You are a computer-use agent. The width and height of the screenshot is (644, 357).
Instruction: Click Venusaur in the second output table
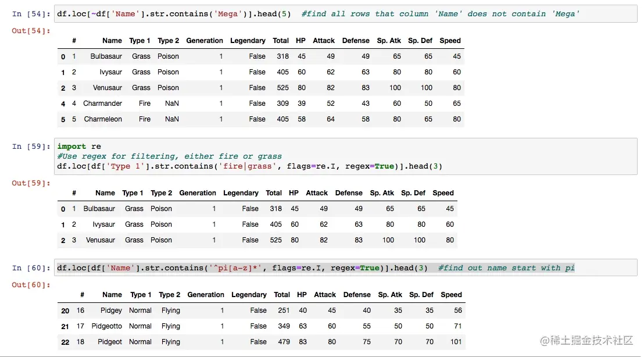100,240
